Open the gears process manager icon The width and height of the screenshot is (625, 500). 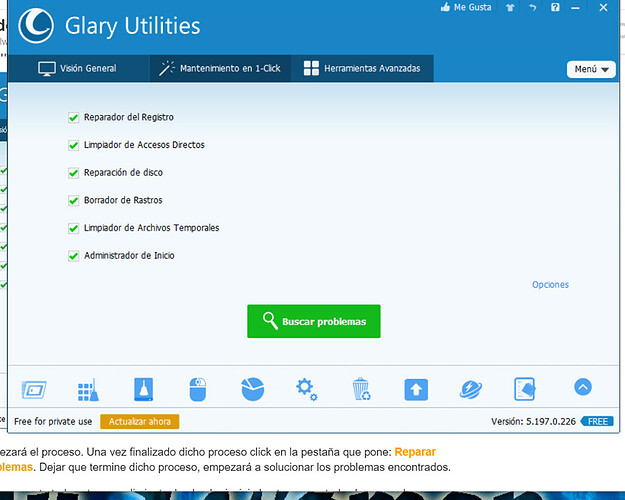307,390
